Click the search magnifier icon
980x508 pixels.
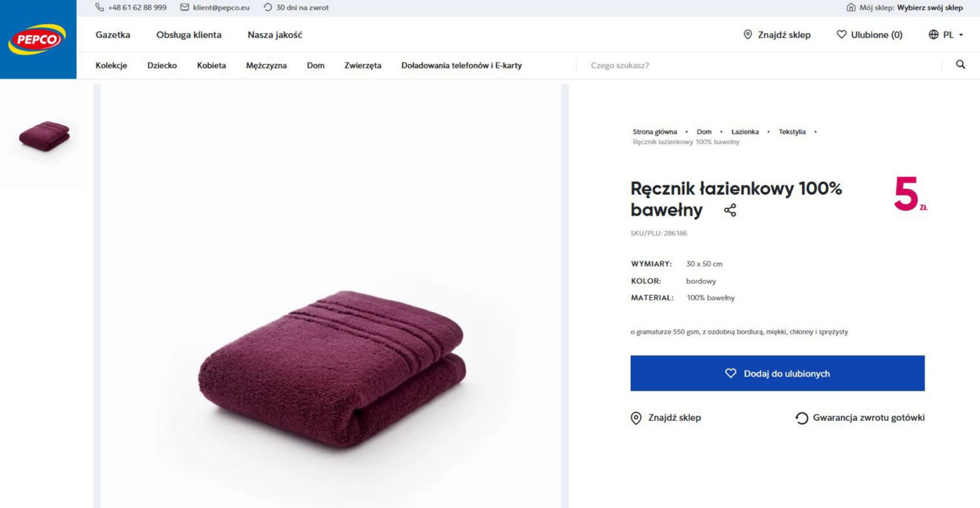[x=960, y=64]
